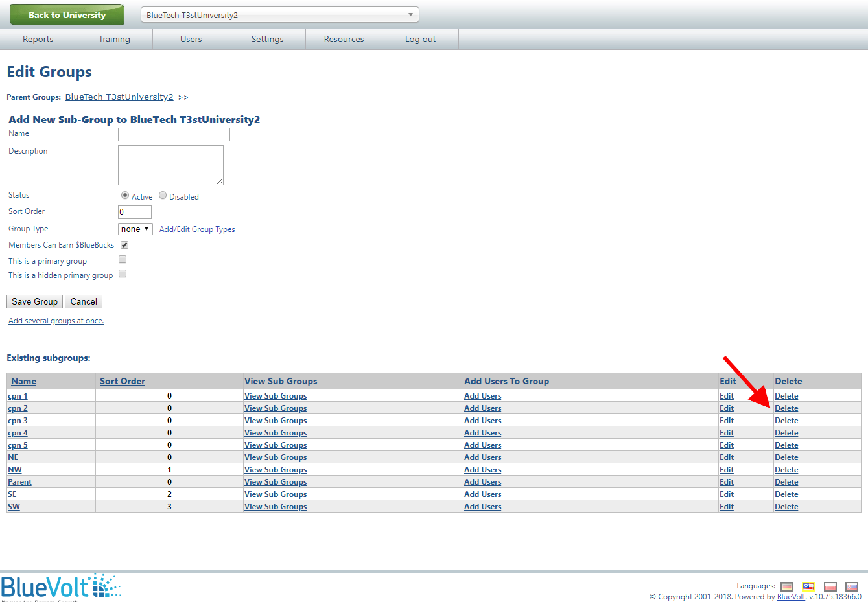Delete the Parent subgroup

pyautogui.click(x=786, y=482)
